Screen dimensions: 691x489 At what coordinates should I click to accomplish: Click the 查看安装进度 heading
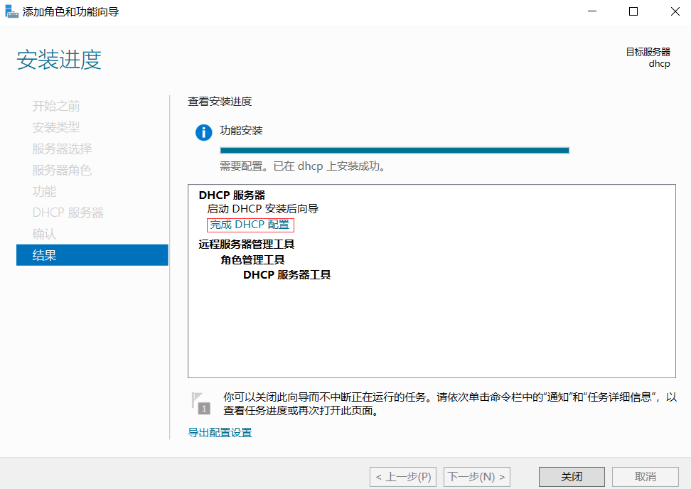(220, 102)
